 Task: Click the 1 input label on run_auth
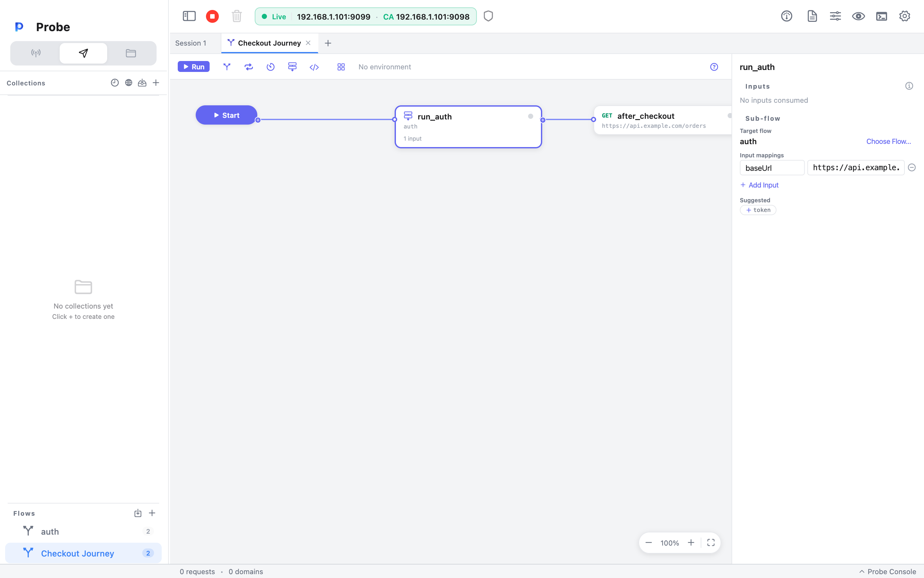(412, 139)
